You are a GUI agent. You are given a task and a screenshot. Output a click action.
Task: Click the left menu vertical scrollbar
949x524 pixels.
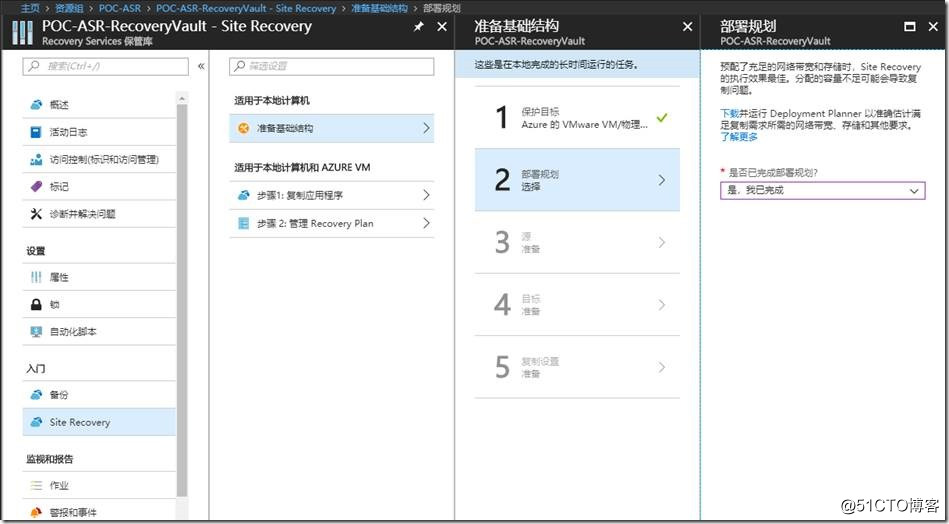182,300
